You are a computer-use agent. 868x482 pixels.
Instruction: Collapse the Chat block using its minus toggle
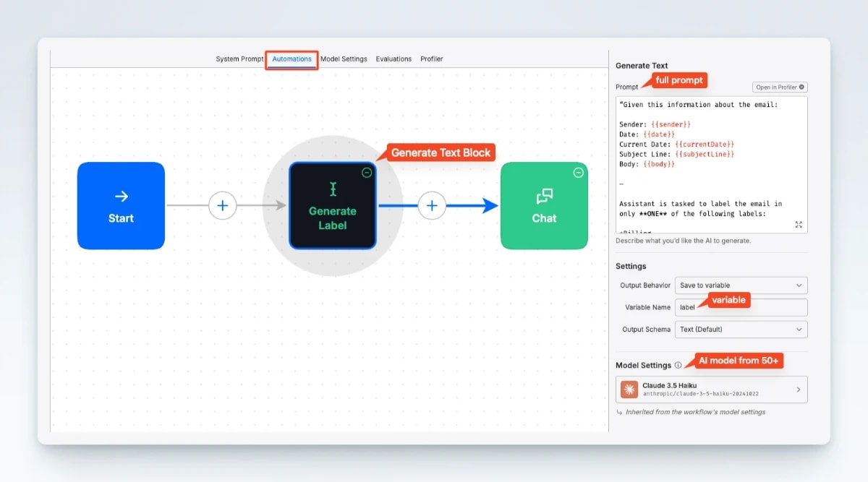578,173
